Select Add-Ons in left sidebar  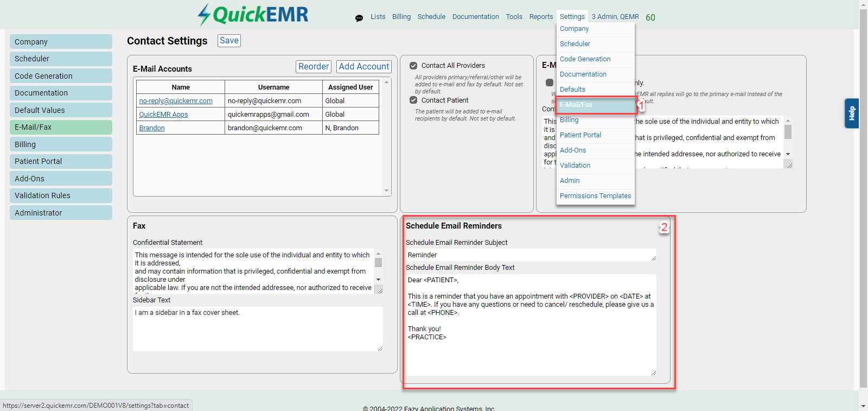(61, 179)
